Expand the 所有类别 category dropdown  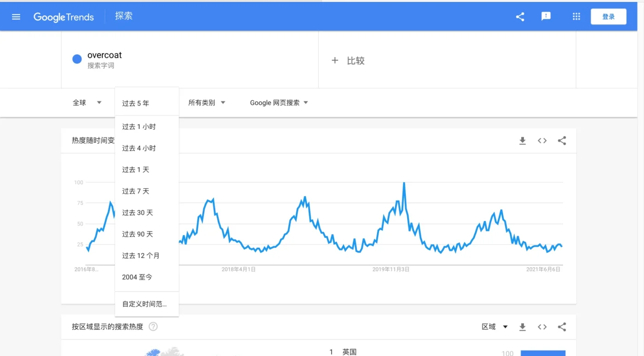coord(207,103)
